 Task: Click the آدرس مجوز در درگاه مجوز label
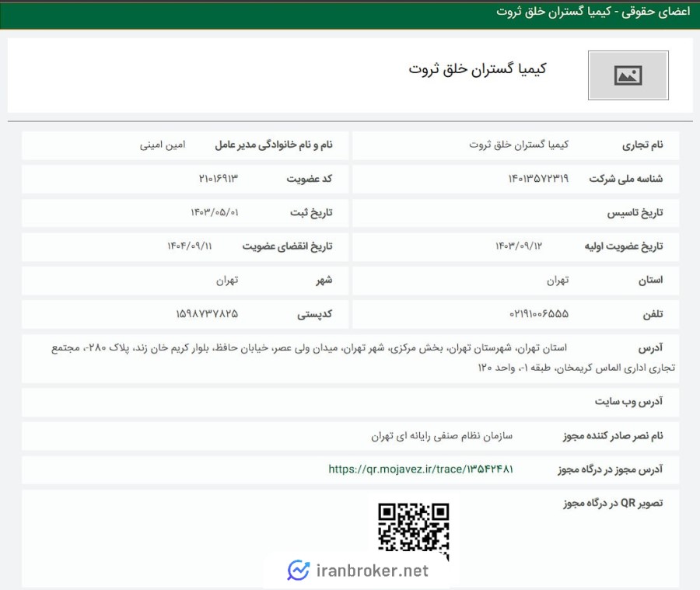pyautogui.click(x=611, y=470)
